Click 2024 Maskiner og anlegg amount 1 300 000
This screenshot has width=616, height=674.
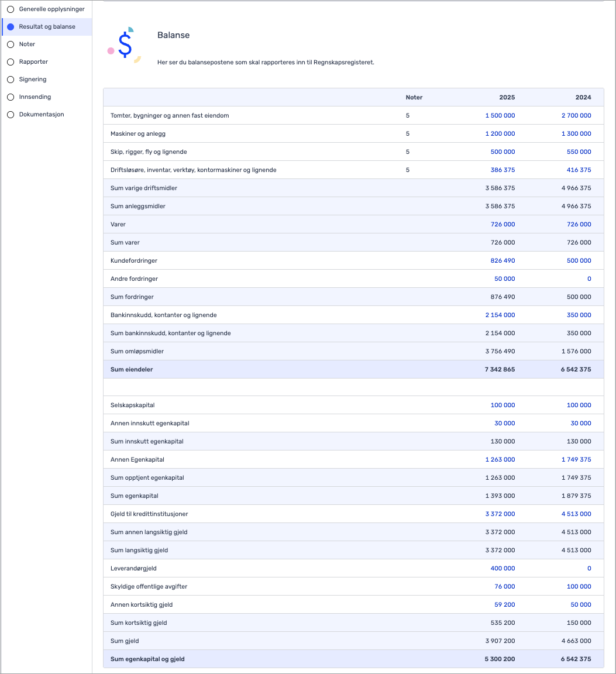pyautogui.click(x=576, y=134)
